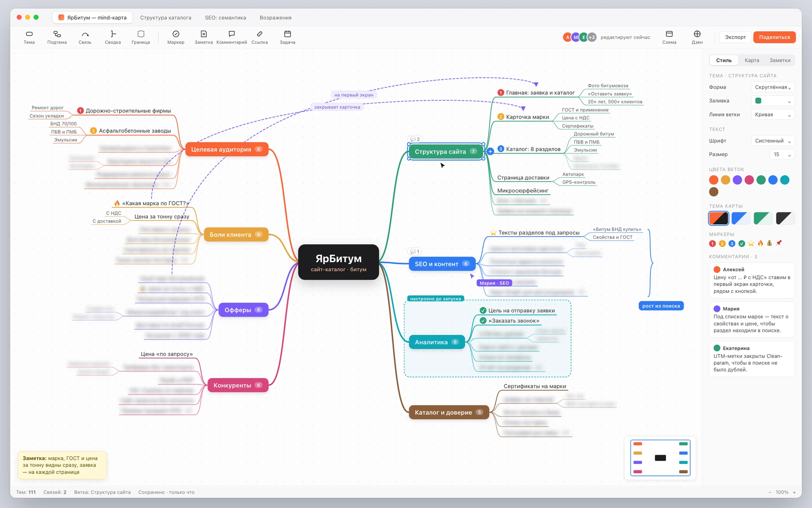Click the blue plus next to Структура сайта
Screen dimensions: 812x508
click(490, 151)
